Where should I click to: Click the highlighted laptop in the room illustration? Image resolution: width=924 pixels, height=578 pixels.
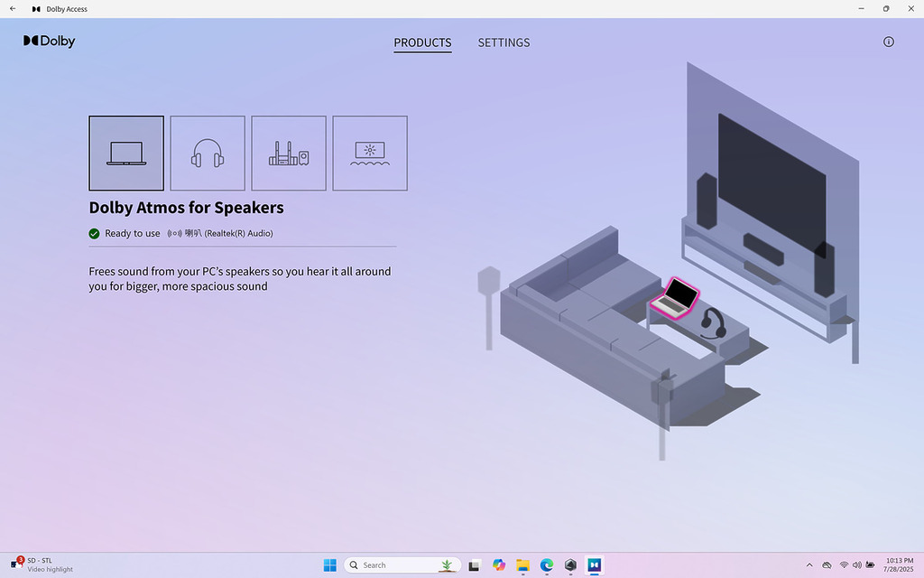click(x=675, y=298)
